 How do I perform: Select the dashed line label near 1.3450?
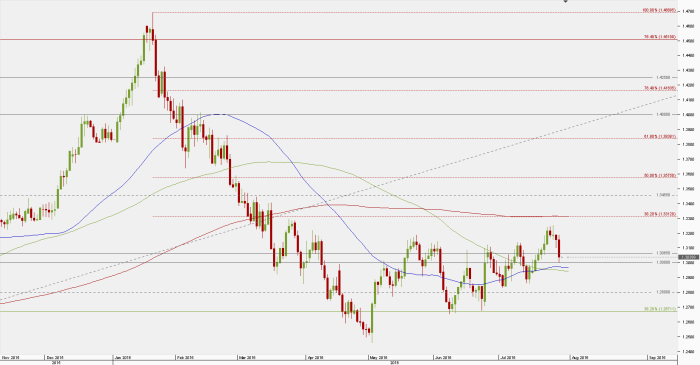(663, 195)
